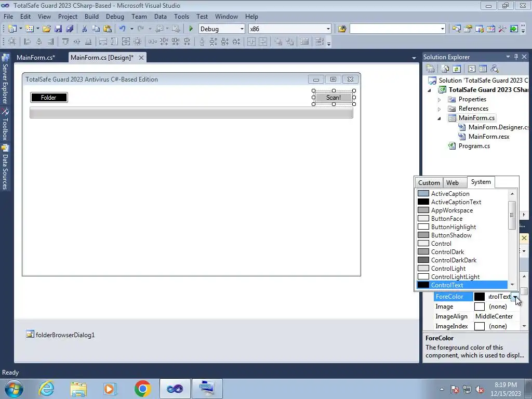Switch to the MainForm.cs* code tab
This screenshot has width=532, height=399.
(x=36, y=57)
